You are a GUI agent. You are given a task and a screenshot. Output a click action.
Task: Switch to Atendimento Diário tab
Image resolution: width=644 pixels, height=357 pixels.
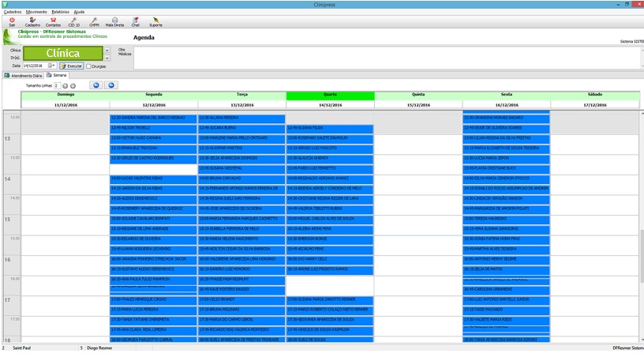tap(24, 76)
